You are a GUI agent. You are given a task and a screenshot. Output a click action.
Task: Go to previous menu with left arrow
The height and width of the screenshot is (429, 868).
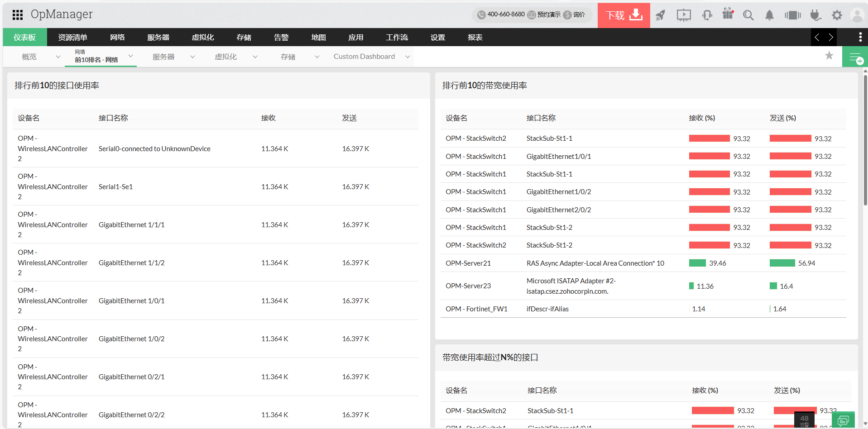tap(817, 37)
